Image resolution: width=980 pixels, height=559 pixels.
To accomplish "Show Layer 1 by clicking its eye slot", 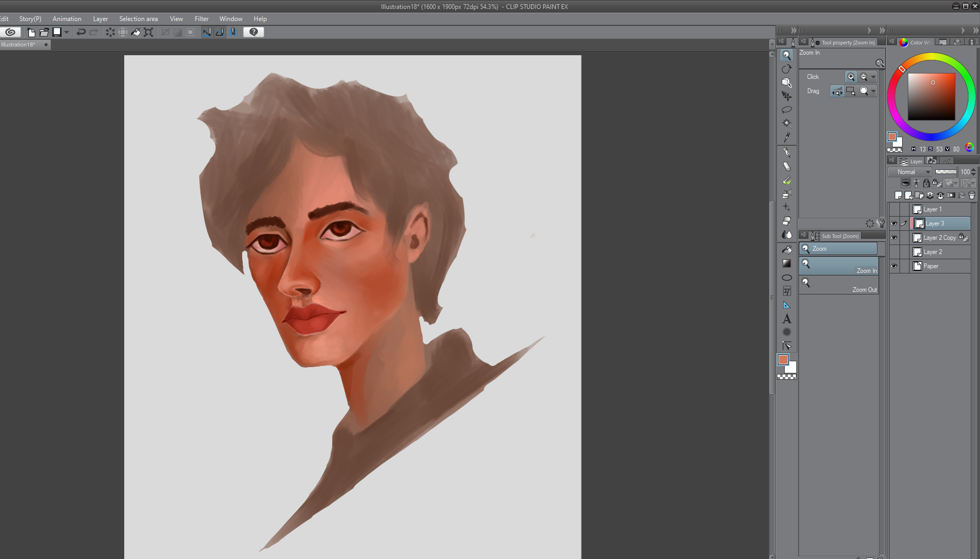I will (x=894, y=209).
